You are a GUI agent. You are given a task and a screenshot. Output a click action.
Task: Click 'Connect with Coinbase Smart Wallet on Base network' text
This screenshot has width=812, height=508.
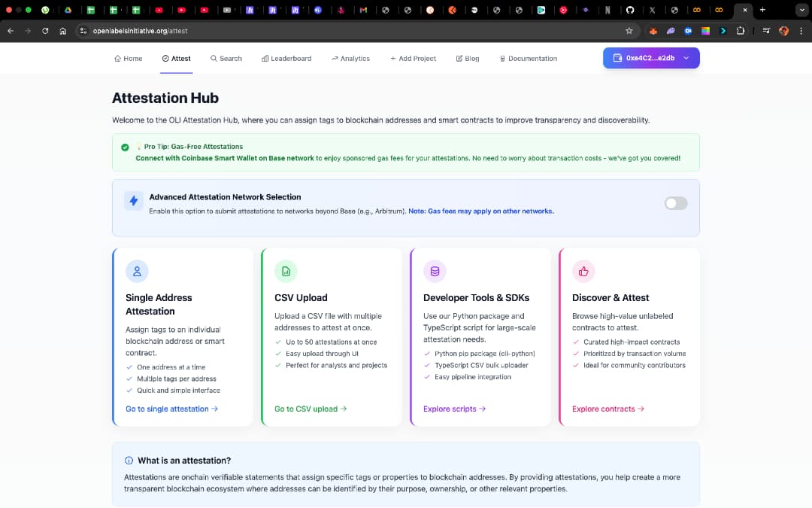point(225,158)
